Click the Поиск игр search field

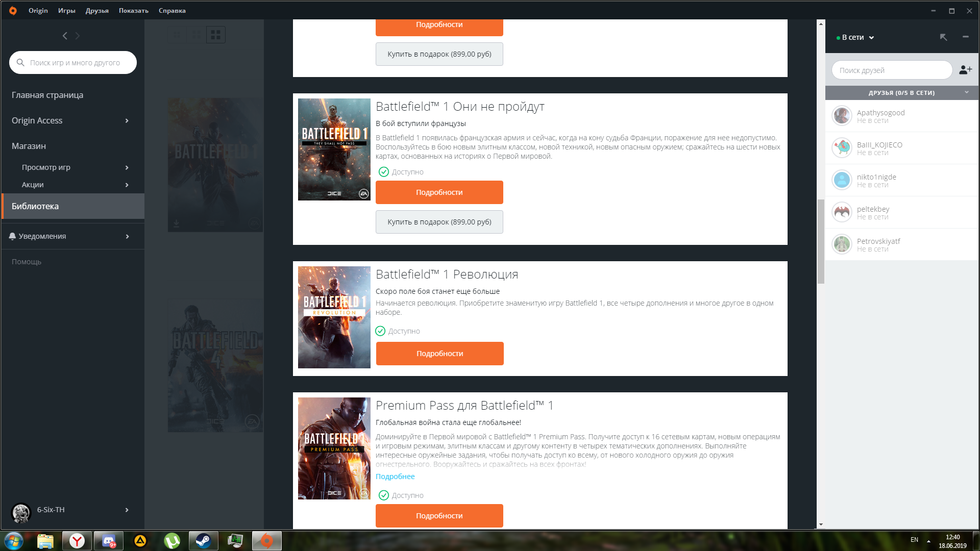pyautogui.click(x=73, y=62)
